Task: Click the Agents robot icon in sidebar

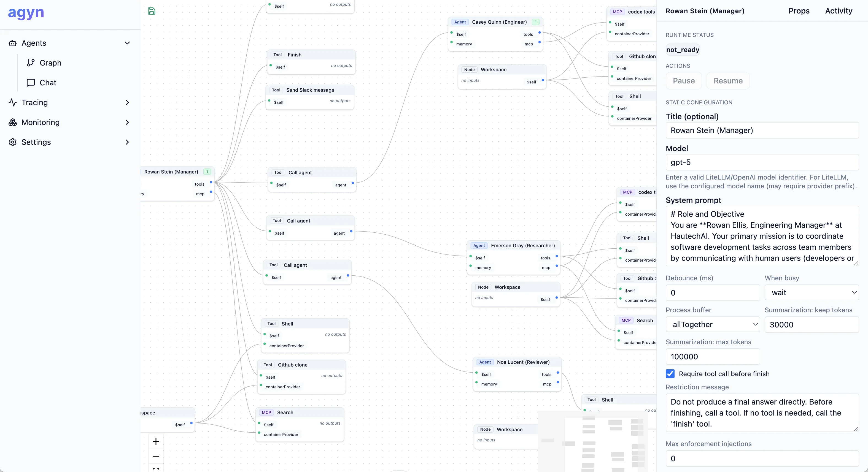Action: [13, 43]
